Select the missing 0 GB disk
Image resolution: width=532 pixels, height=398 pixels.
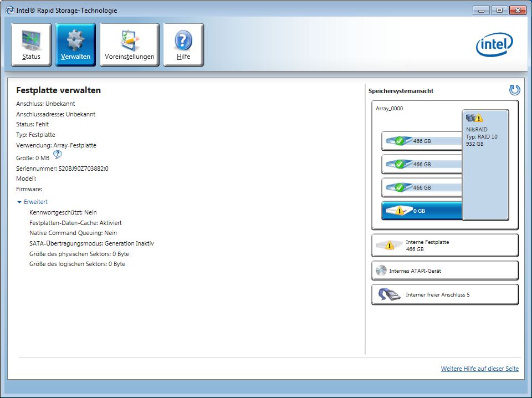[422, 211]
